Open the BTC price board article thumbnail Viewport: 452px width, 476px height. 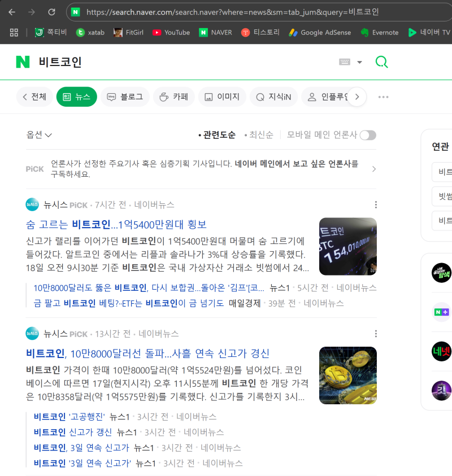pos(348,247)
